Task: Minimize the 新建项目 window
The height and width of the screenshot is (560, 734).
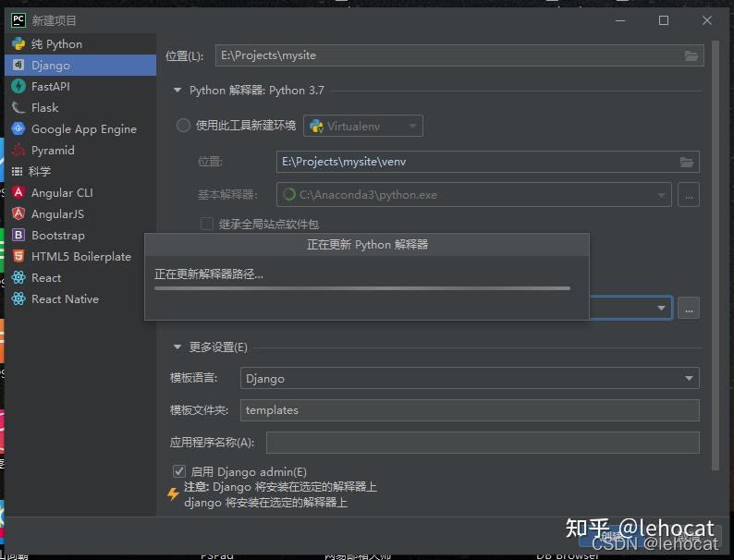Action: 620,20
